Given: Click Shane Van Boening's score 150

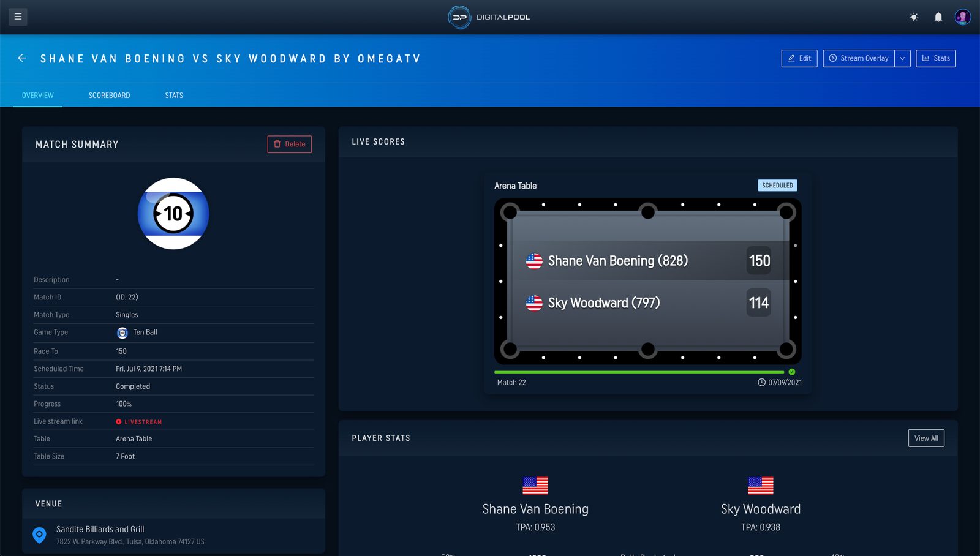Looking at the screenshot, I should 759,261.
